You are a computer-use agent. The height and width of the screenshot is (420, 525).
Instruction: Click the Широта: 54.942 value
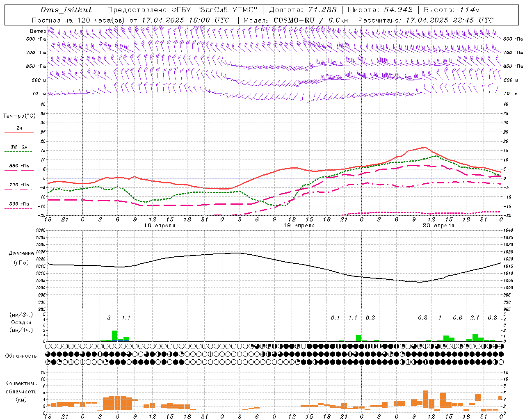pos(380,10)
